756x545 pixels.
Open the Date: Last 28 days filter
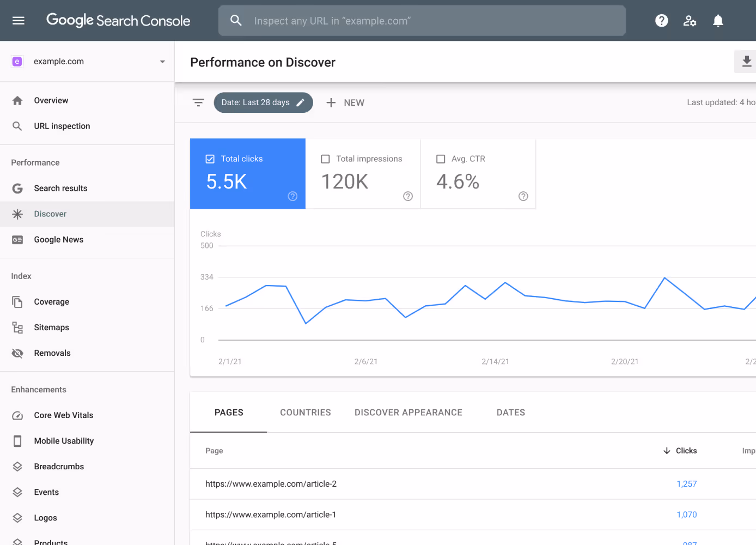(263, 102)
